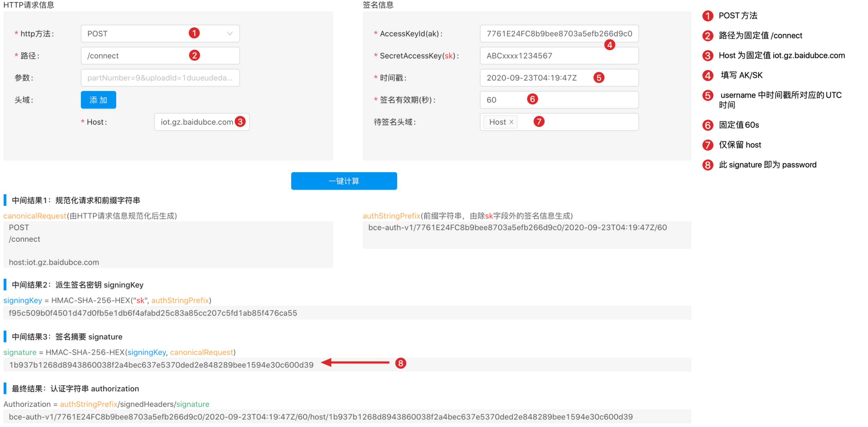This screenshot has height=427, width=868.
Task: Click red badge 3 beside Host input
Action: 240,122
